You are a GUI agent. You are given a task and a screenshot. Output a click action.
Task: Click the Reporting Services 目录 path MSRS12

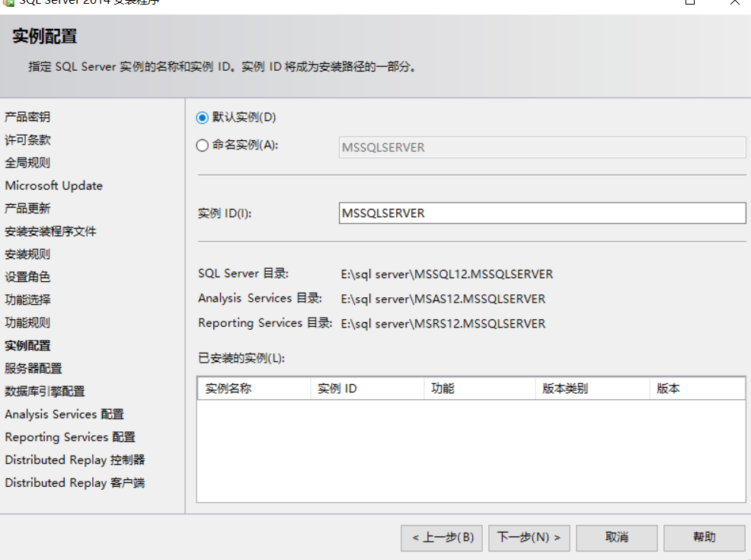click(443, 324)
